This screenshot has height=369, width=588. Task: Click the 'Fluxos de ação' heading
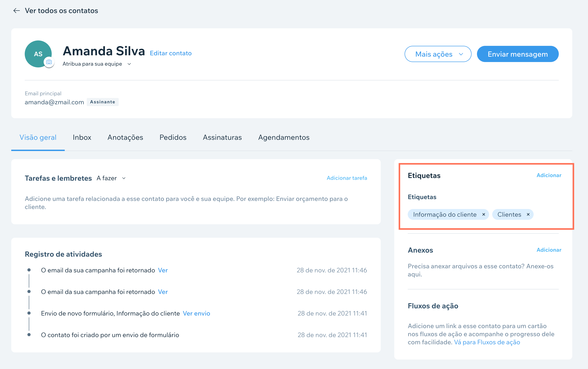pos(433,306)
